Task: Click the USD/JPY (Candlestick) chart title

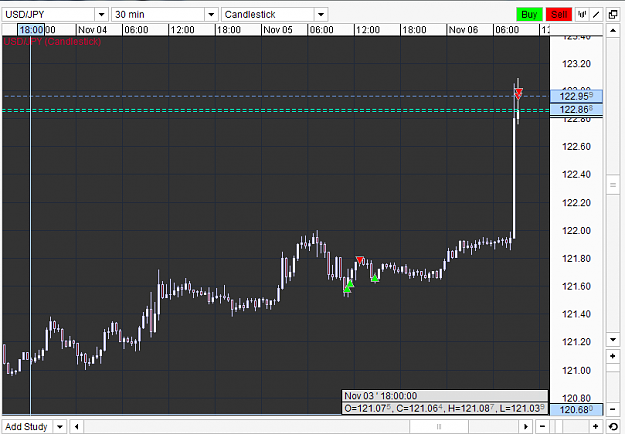Action: [x=52, y=41]
